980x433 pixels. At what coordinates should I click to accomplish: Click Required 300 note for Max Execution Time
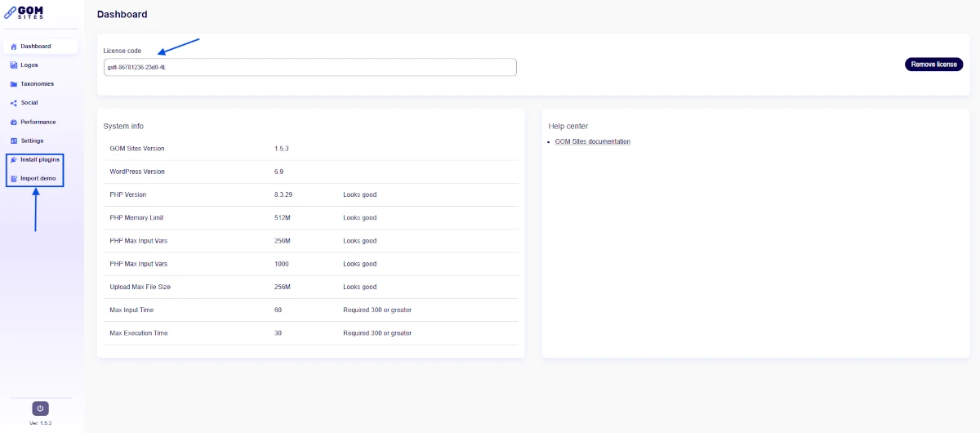point(377,333)
